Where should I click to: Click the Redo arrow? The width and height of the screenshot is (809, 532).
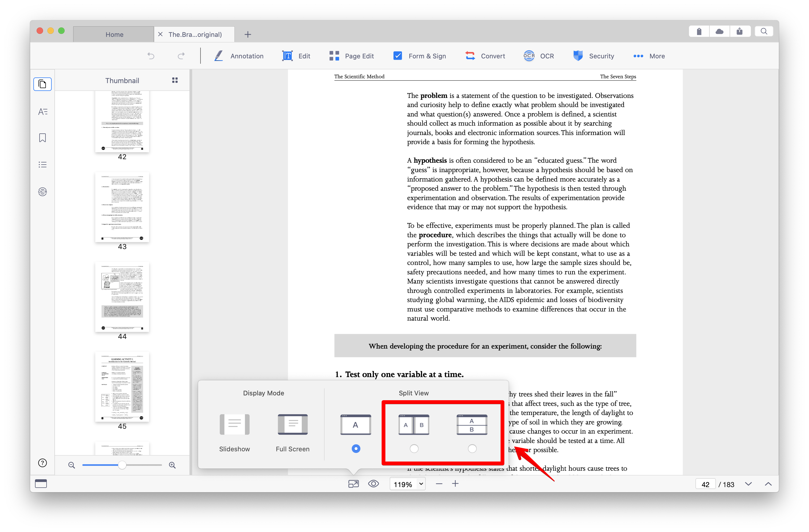(181, 56)
